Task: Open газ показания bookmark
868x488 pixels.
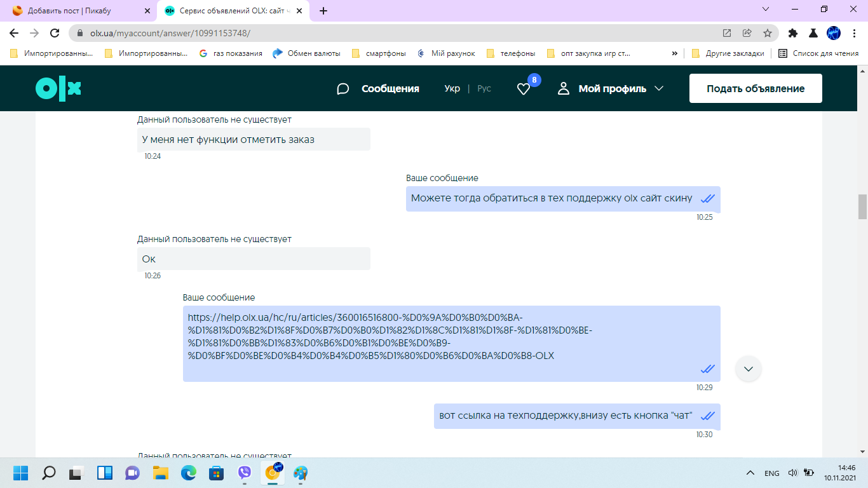Action: pos(231,53)
